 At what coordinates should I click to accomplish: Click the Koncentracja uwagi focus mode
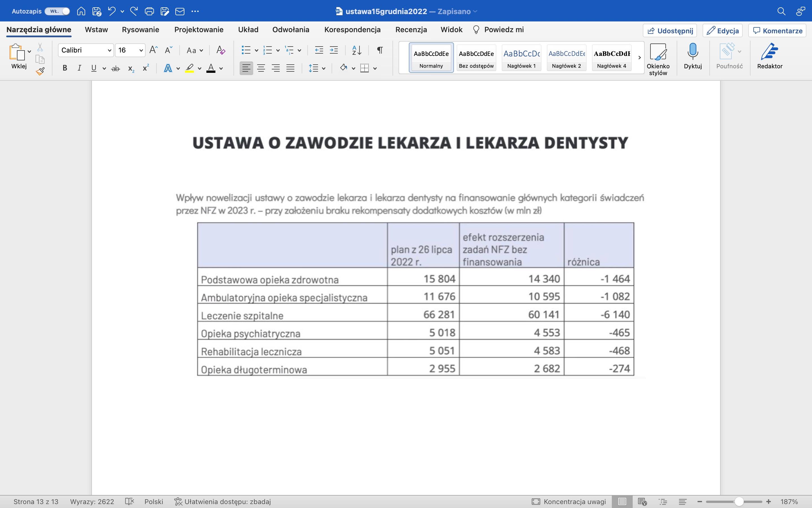(x=569, y=502)
